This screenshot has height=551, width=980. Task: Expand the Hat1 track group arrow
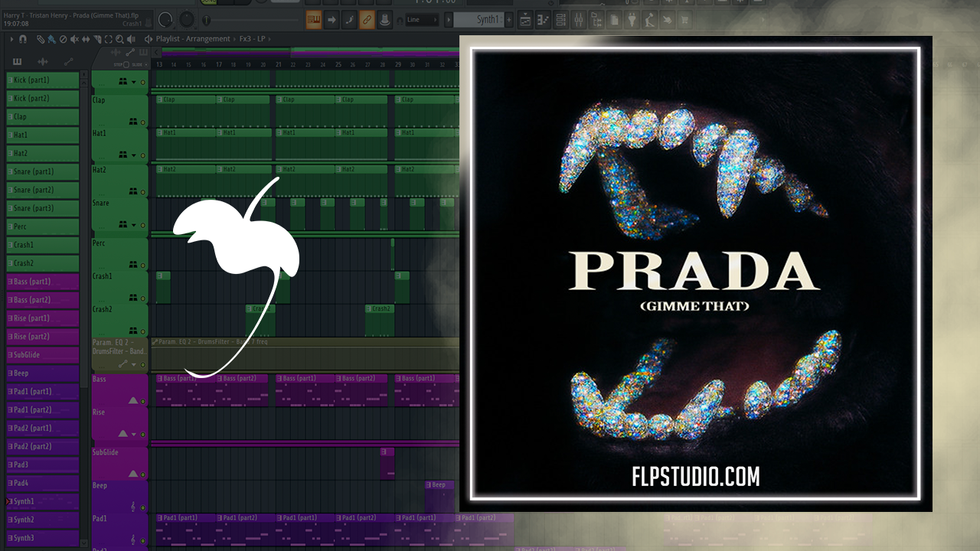click(x=134, y=155)
